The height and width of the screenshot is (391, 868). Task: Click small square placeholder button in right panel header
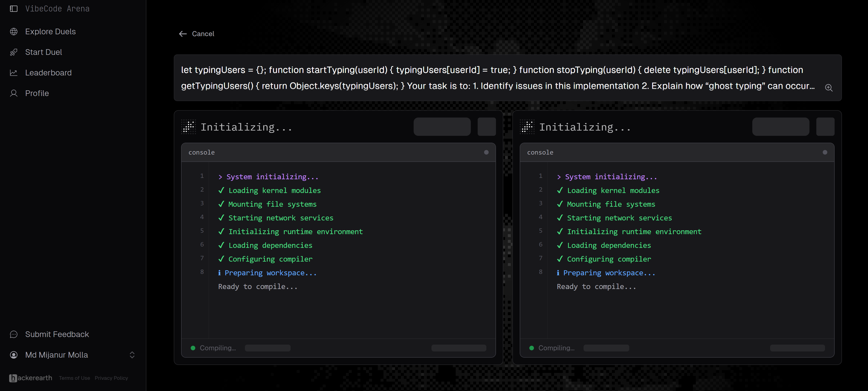coord(825,127)
